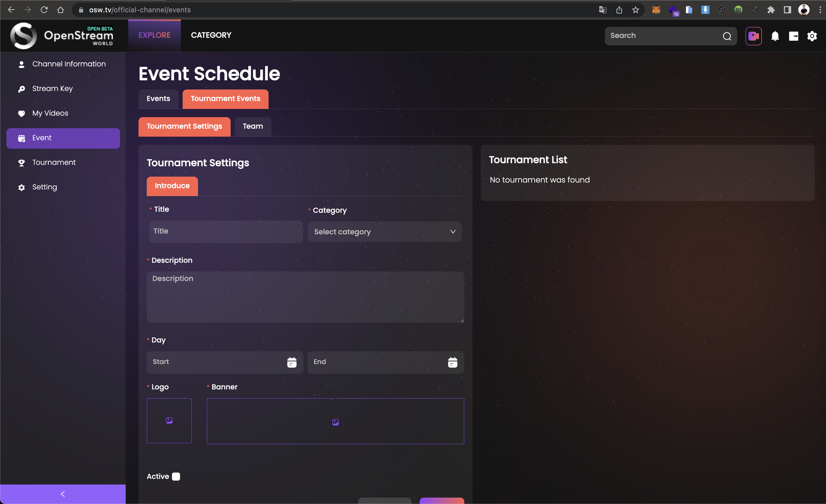826x504 pixels.
Task: Select Event in the sidebar
Action: pyautogui.click(x=63, y=138)
